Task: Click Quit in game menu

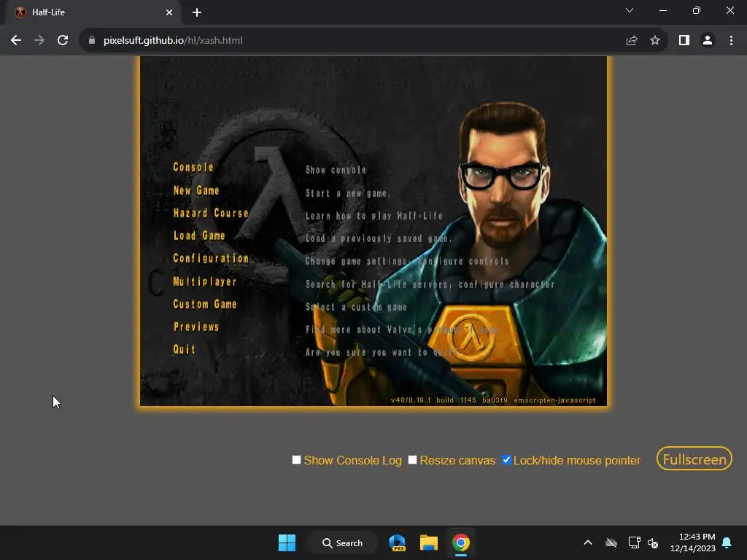Action: click(184, 349)
